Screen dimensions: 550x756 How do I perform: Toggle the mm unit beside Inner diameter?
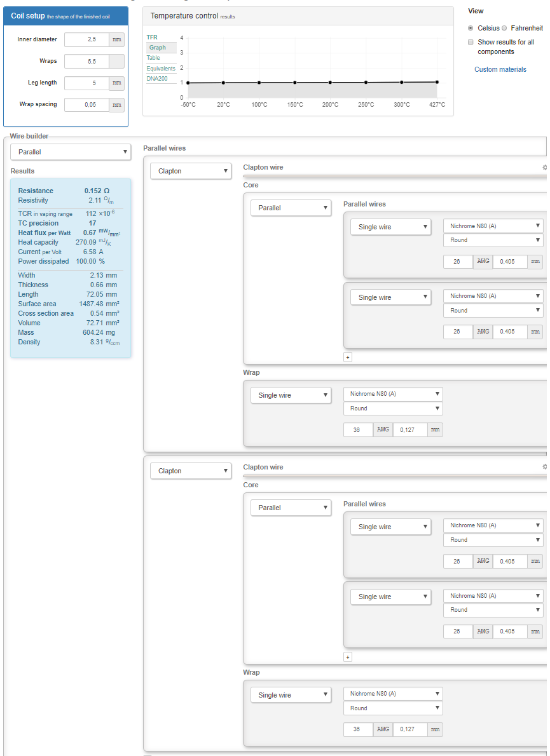point(116,39)
